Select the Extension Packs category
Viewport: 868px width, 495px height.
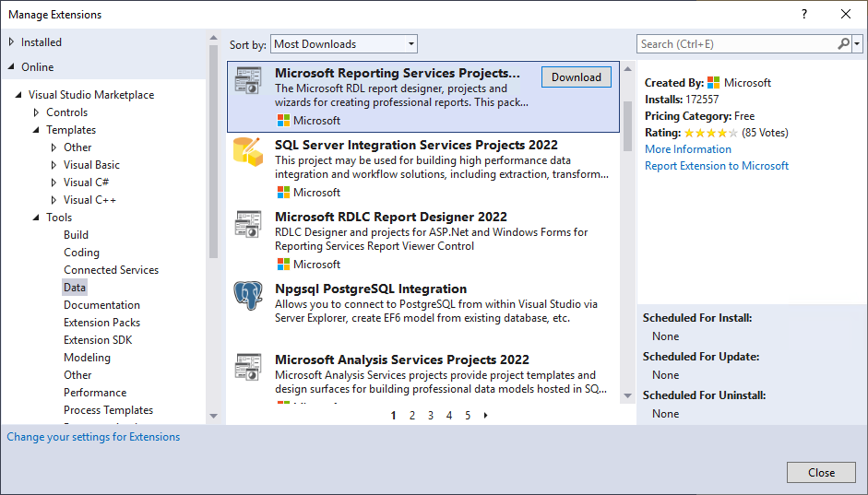click(x=101, y=323)
